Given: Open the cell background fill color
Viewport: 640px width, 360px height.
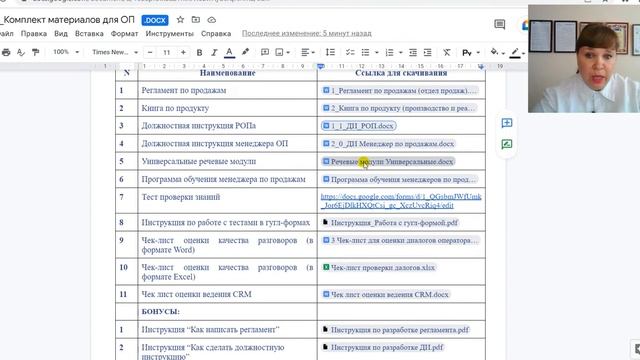Looking at the screenshot, I should click(x=497, y=52).
